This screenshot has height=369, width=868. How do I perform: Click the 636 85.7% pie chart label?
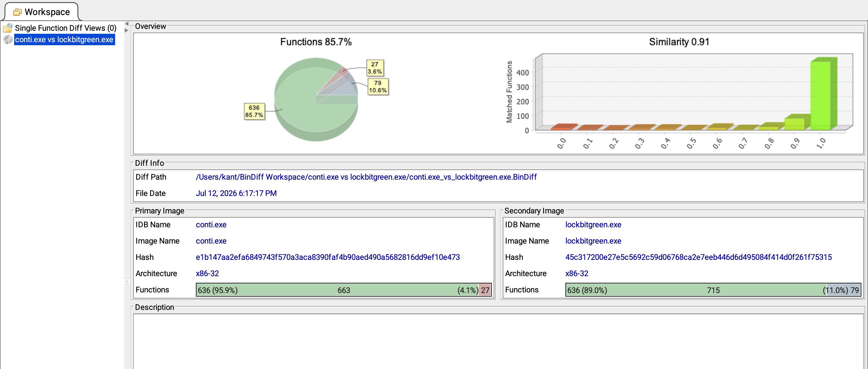point(254,111)
